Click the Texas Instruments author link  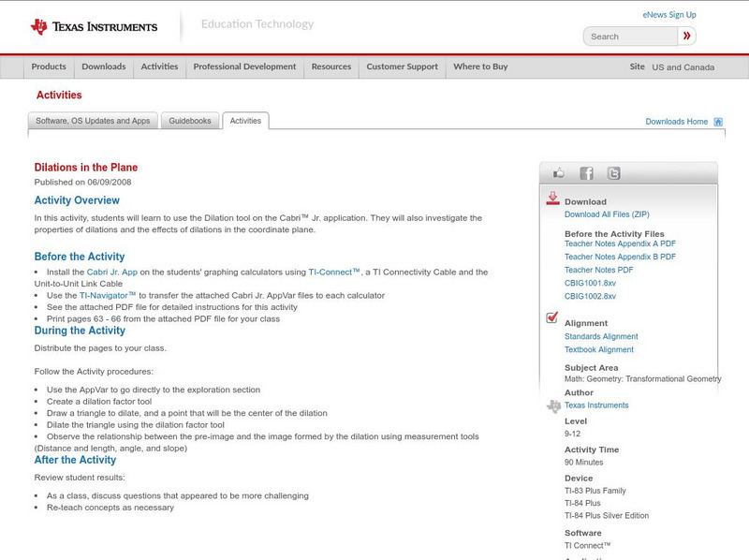click(596, 405)
